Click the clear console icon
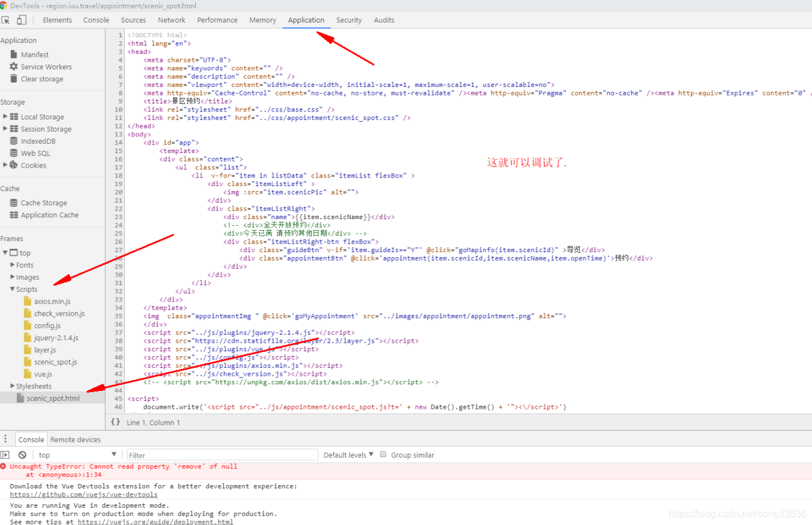 click(x=22, y=454)
